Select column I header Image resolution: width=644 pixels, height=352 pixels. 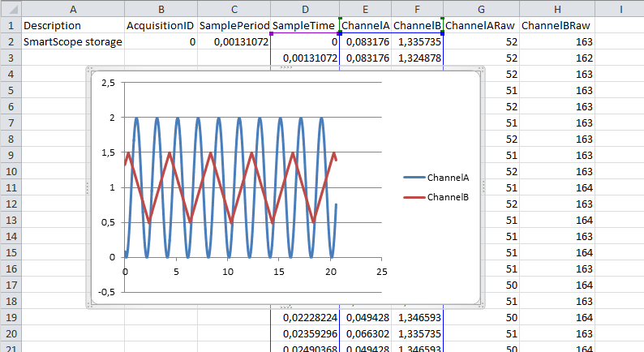tap(620, 9)
